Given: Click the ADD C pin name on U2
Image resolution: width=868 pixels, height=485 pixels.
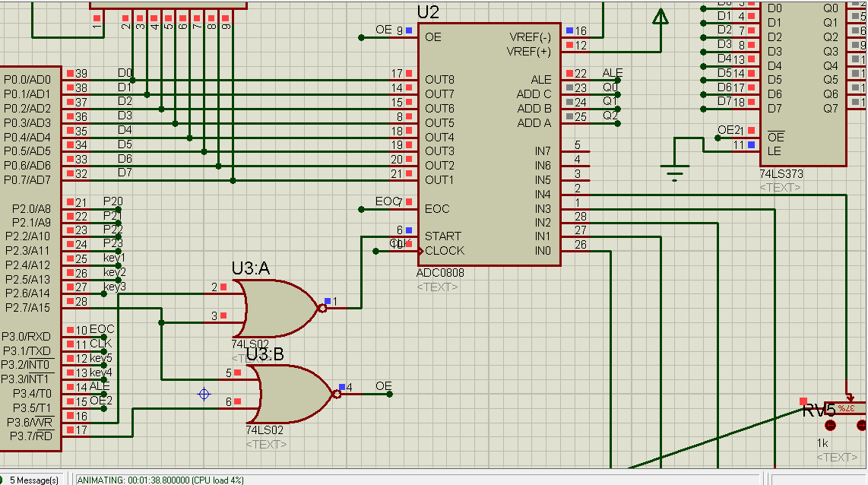Looking at the screenshot, I should (534, 94).
